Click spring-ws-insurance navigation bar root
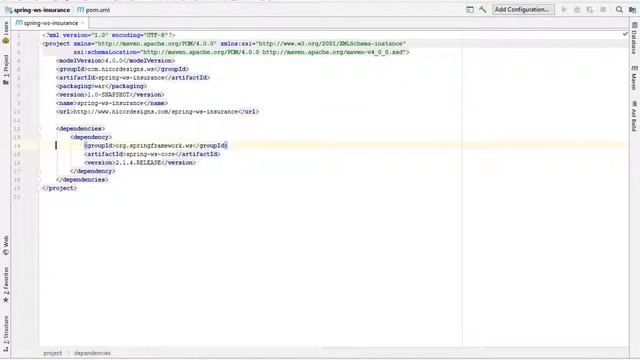Screen dimensions: 640x360 pyautogui.click(x=37, y=10)
